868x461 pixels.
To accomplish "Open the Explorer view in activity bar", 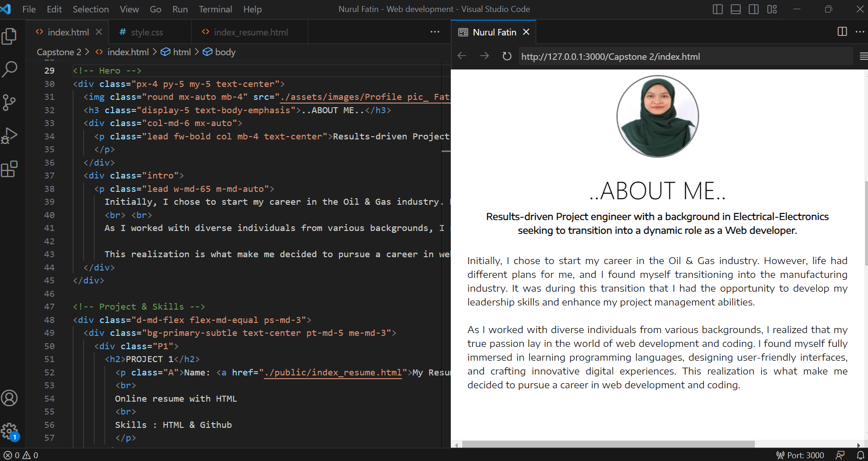I will (x=9, y=36).
